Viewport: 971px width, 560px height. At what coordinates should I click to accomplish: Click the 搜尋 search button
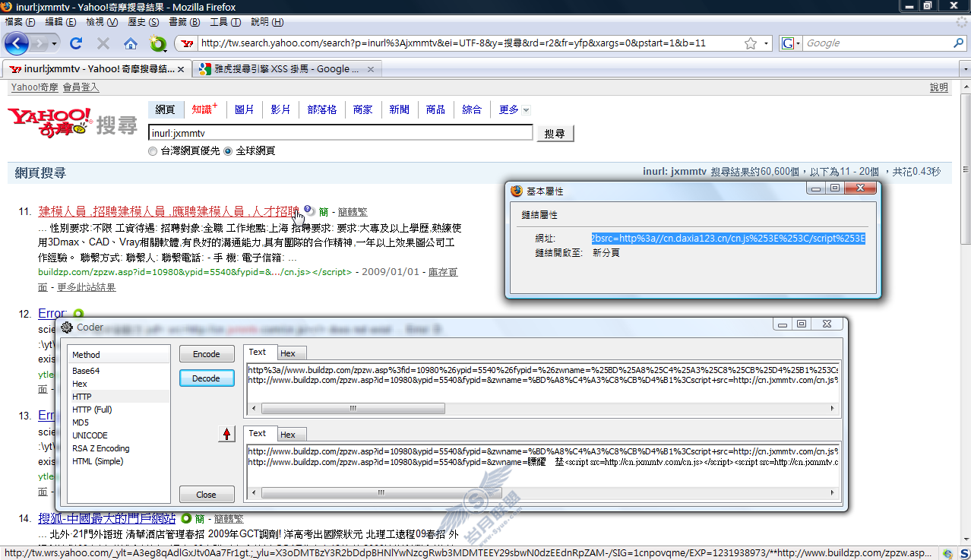pos(555,134)
